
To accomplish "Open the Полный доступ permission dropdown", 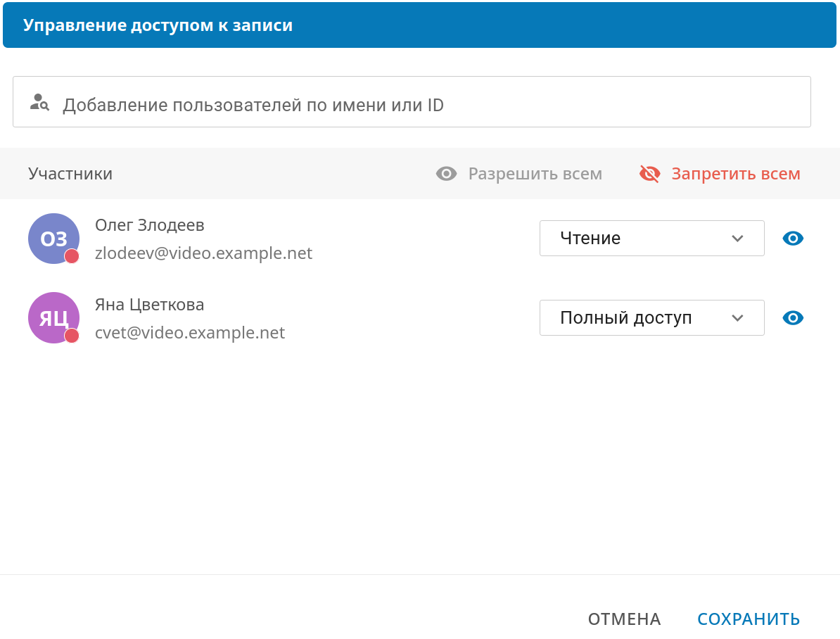I will click(x=651, y=317).
